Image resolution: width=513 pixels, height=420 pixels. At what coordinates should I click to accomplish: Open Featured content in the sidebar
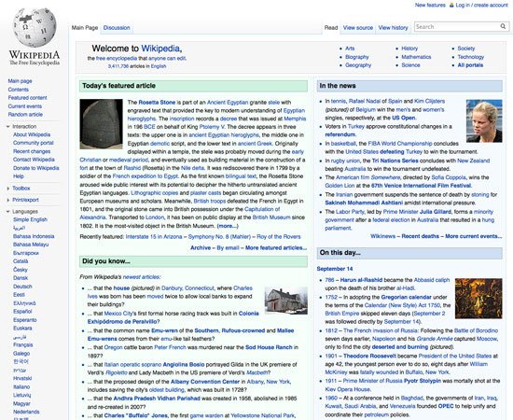coord(27,98)
